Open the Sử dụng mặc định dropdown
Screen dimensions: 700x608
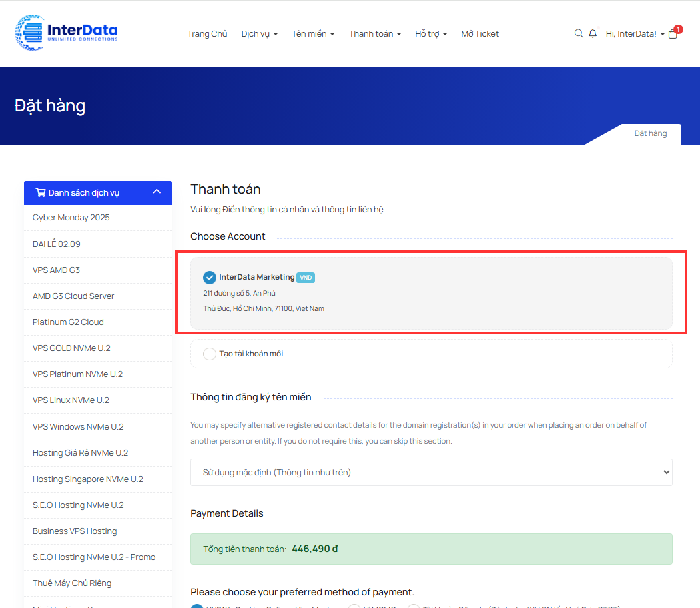click(431, 473)
